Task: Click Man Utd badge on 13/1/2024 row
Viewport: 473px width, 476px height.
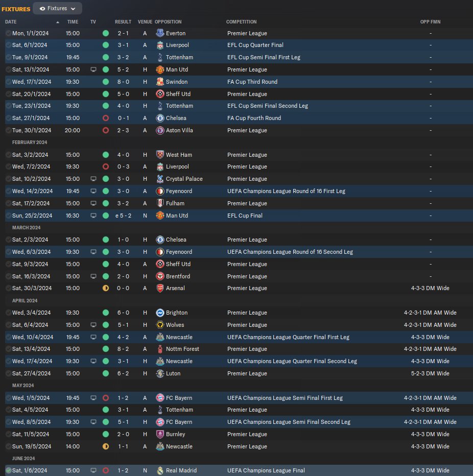Action: click(160, 69)
